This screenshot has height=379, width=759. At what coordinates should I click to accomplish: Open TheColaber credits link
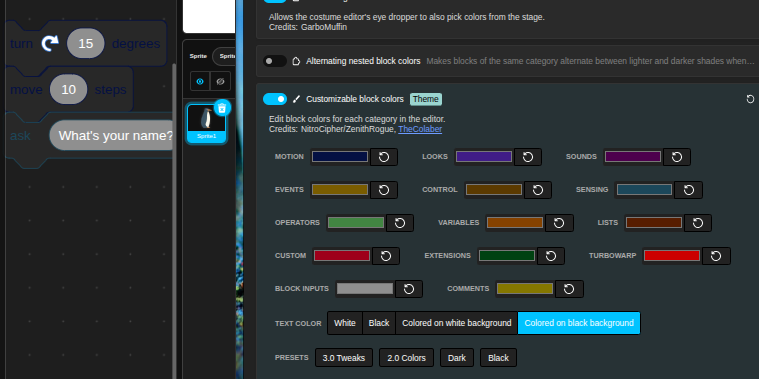(420, 129)
